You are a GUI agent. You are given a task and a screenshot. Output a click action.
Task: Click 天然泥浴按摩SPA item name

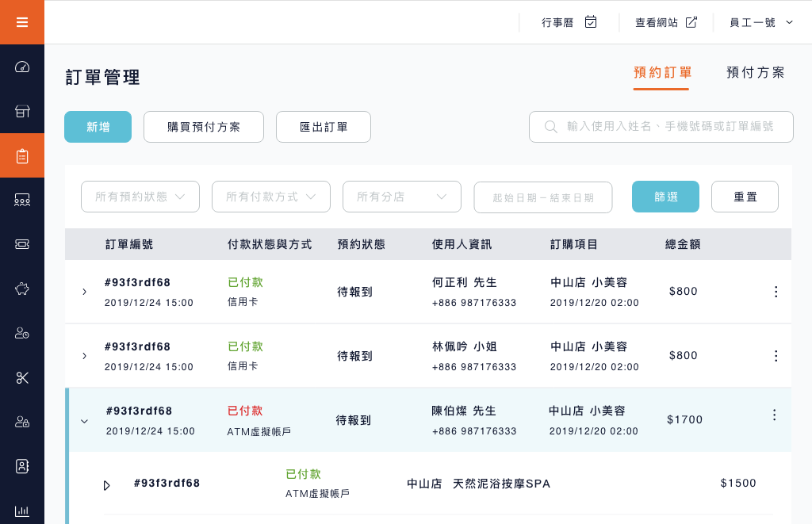(501, 484)
